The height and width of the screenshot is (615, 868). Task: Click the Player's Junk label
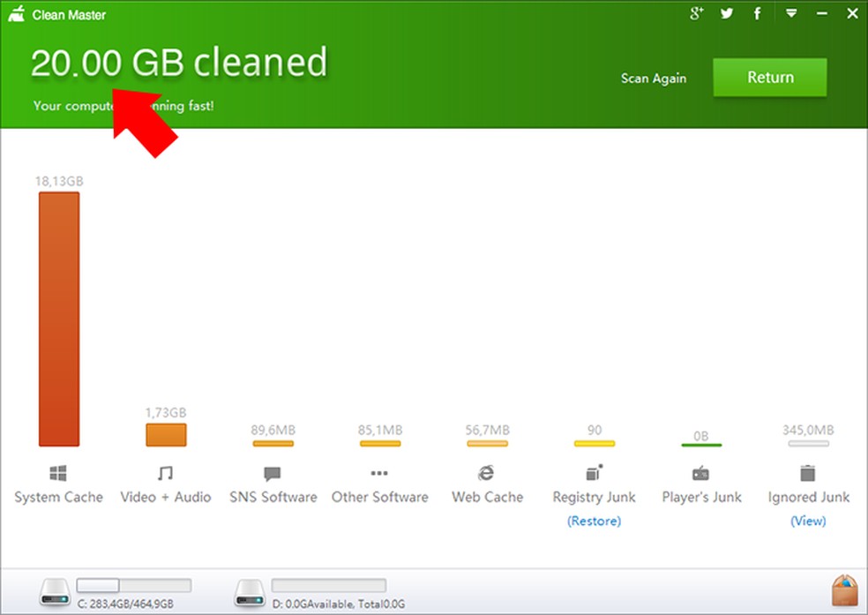pyautogui.click(x=701, y=497)
